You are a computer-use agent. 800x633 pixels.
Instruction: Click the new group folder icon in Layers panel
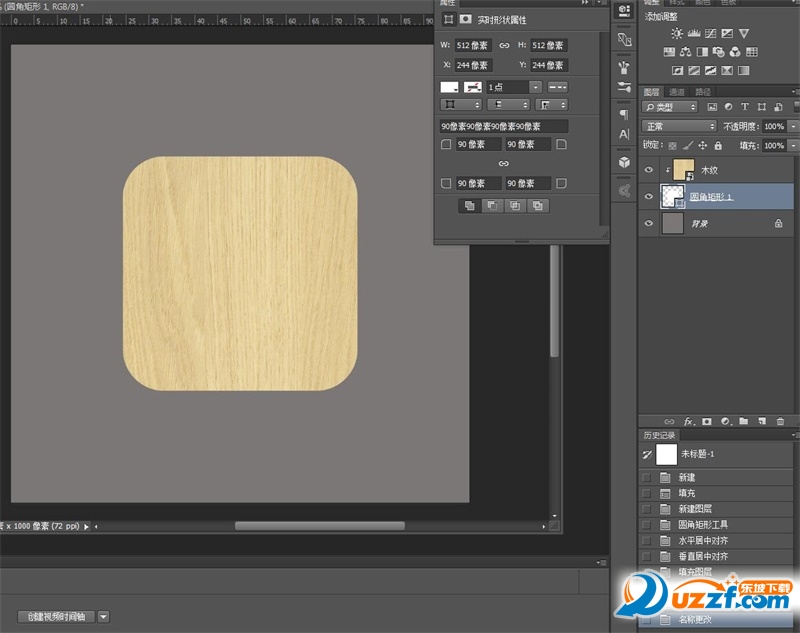pyautogui.click(x=743, y=421)
